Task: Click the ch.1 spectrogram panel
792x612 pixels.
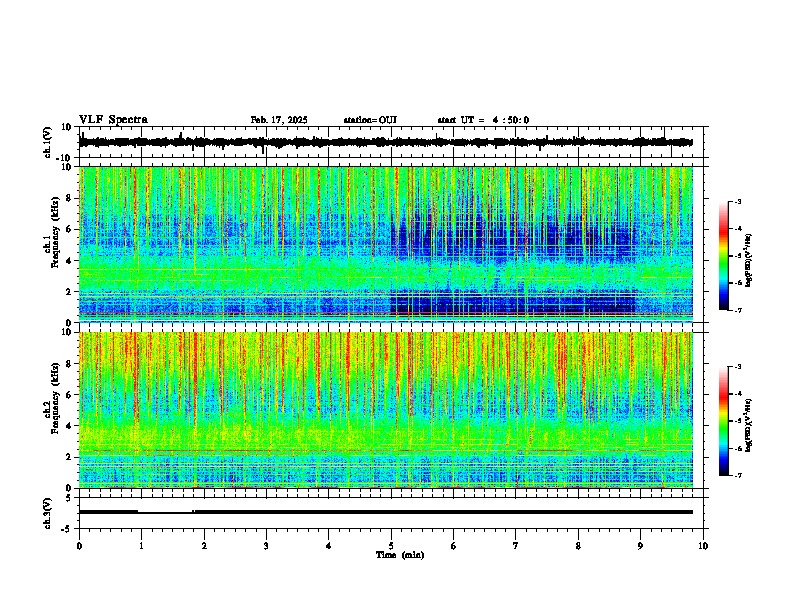Action: click(386, 244)
